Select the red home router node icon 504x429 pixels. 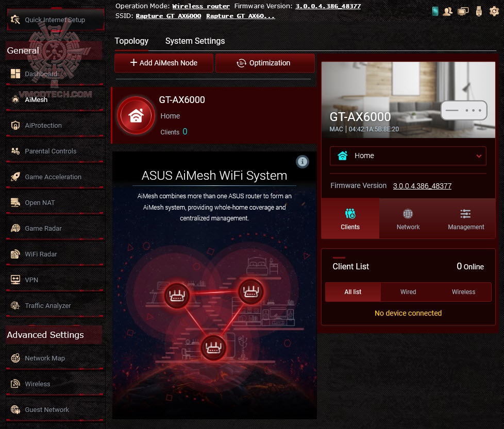(x=136, y=115)
